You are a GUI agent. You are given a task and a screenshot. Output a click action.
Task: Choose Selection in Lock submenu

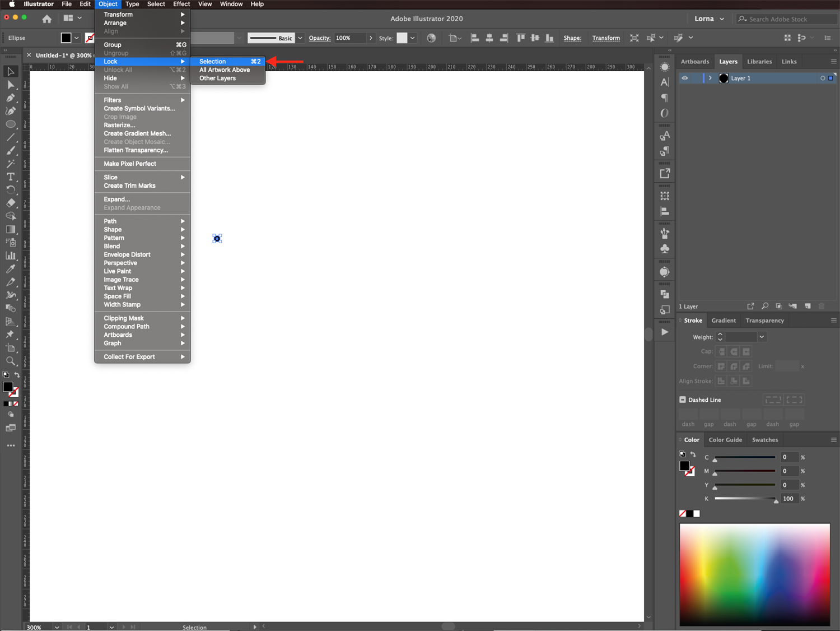point(228,62)
